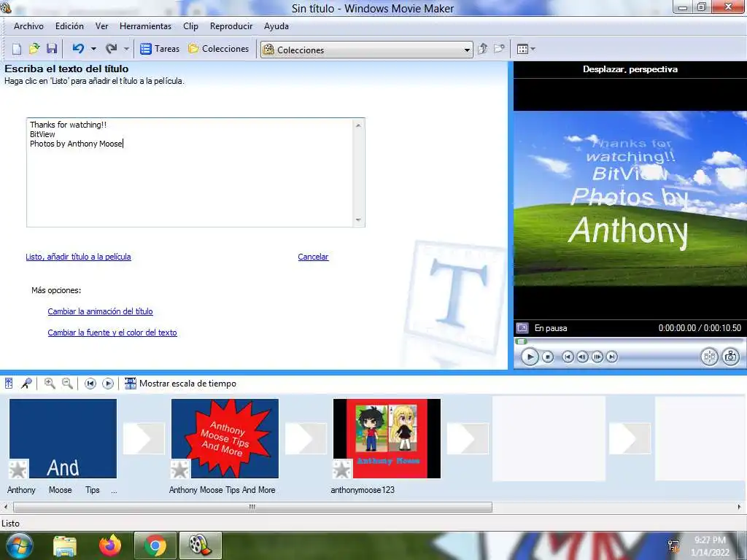Expand the Colecciones combo box
Viewport: 747px width, 560px height.
[x=467, y=50]
